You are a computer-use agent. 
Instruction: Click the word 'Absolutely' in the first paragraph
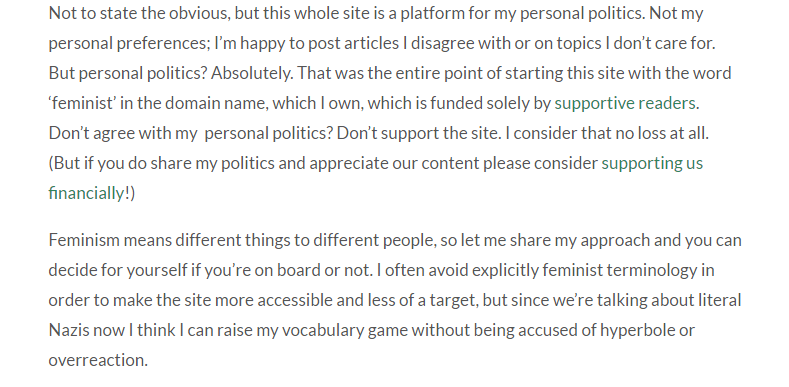point(251,73)
